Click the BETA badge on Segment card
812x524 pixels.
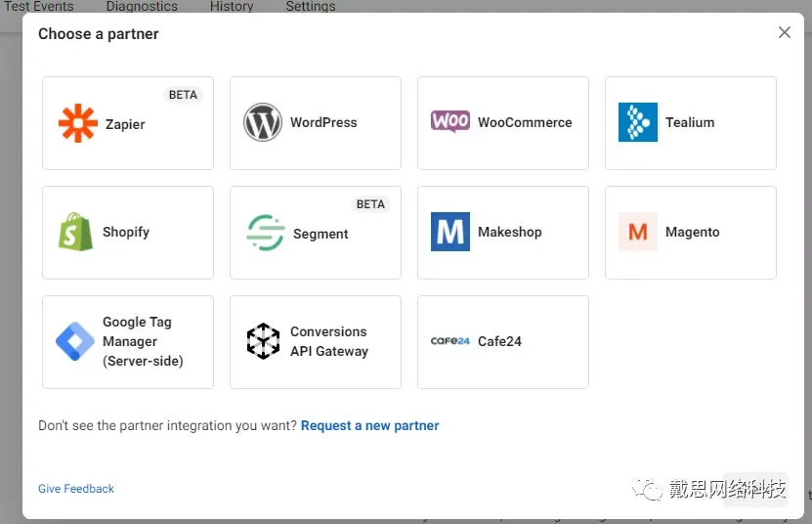point(370,204)
